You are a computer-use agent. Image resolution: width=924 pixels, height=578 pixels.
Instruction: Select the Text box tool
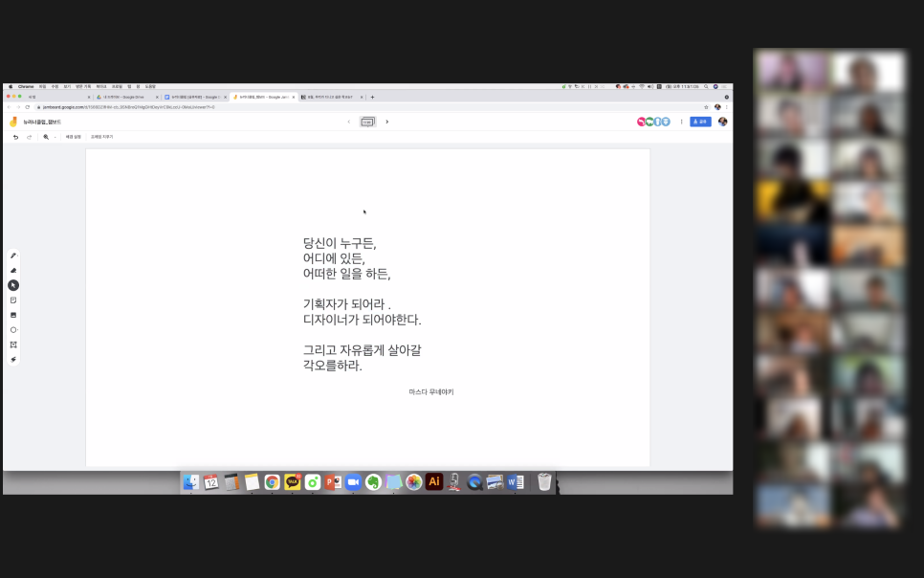coord(13,345)
